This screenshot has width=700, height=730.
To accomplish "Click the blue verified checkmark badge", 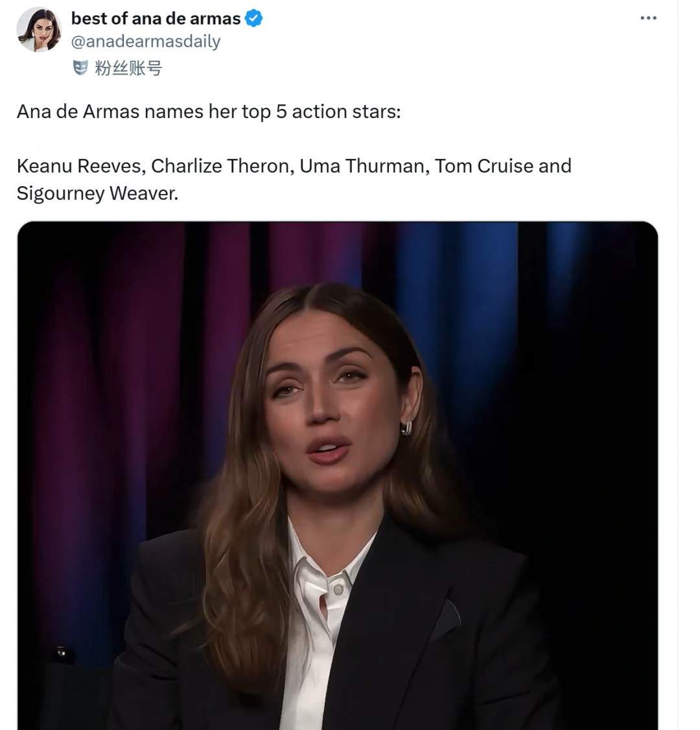I will pos(253,19).
